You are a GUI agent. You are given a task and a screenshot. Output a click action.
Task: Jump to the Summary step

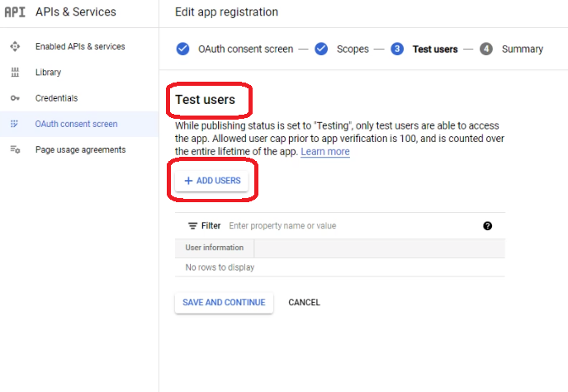(522, 50)
